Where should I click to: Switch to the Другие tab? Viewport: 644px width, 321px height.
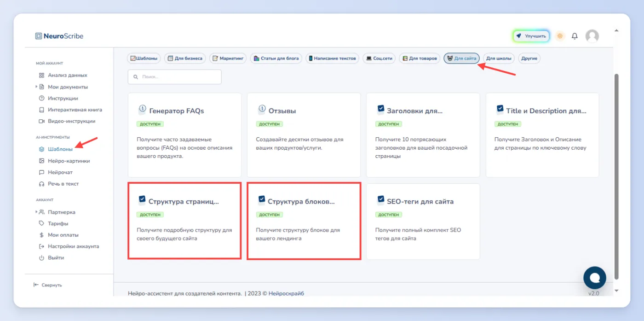pyautogui.click(x=529, y=58)
